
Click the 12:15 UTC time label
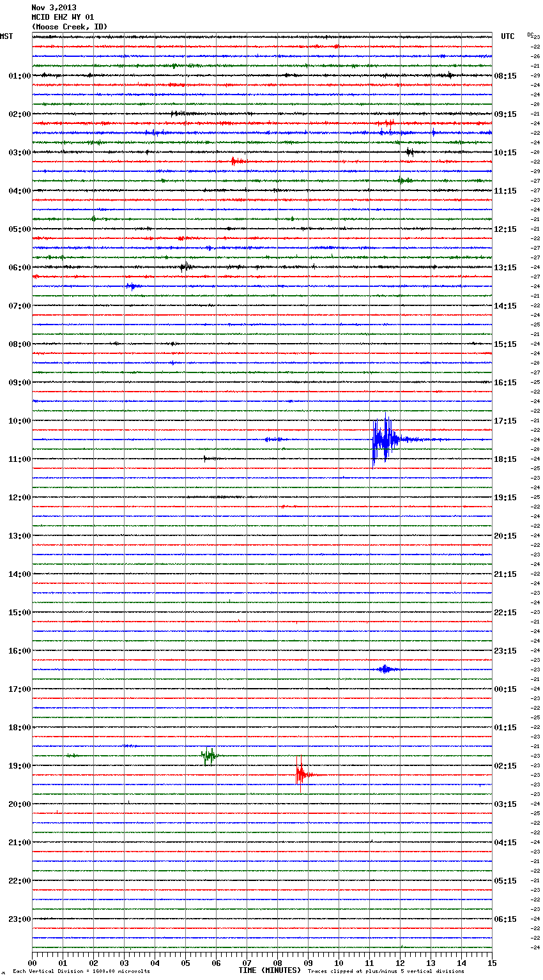(x=505, y=229)
